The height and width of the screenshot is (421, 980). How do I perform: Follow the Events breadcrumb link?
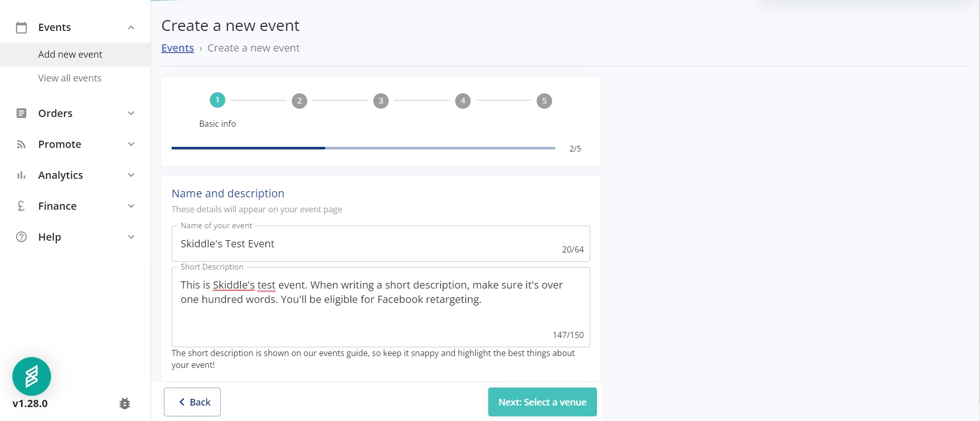point(177,48)
